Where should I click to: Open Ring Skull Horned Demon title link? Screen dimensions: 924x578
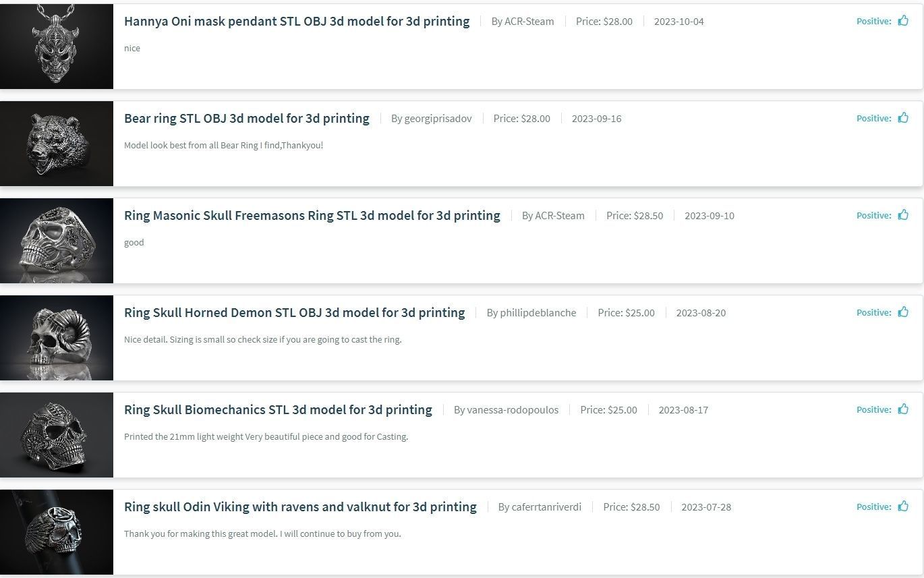coord(295,312)
